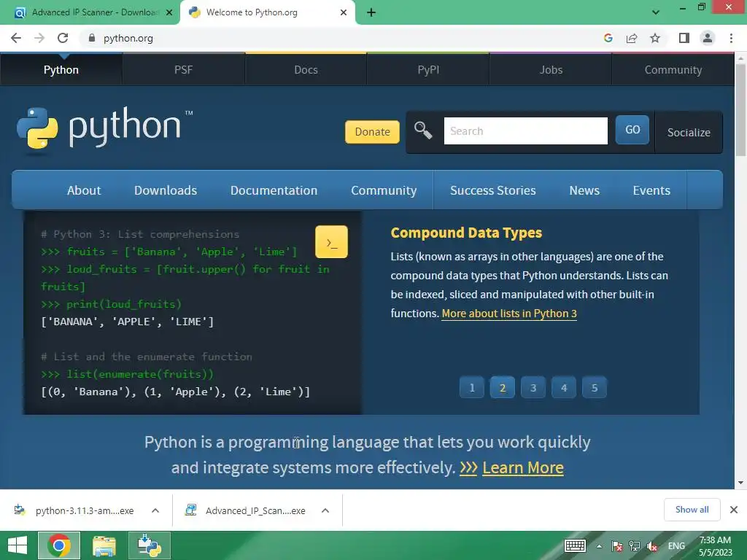Click the padlock site info icon
The width and height of the screenshot is (747, 560).
(x=92, y=38)
